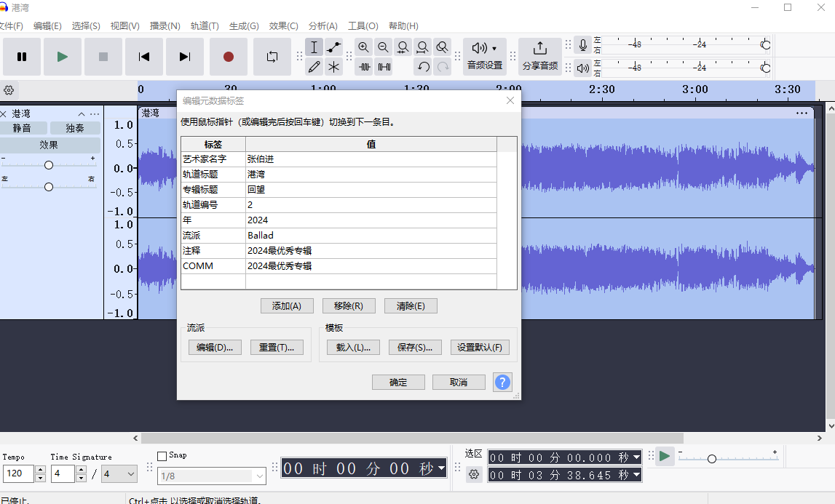Image resolution: width=835 pixels, height=504 pixels.
Task: Toggle 静音 mute on the track
Action: pyautogui.click(x=23, y=128)
